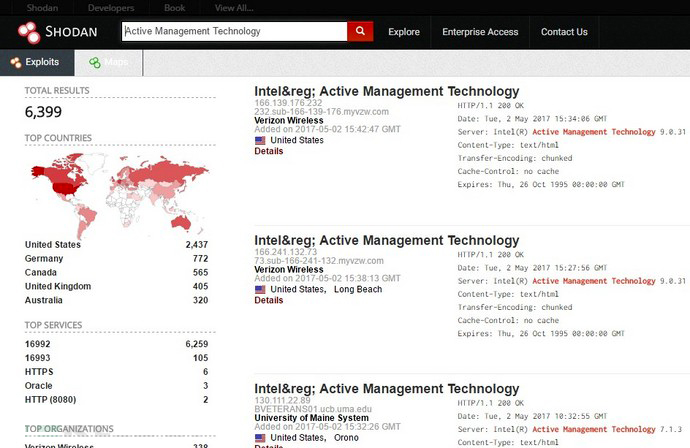Click the SHODAN wordmark in the header
690x448 pixels.
tap(71, 32)
